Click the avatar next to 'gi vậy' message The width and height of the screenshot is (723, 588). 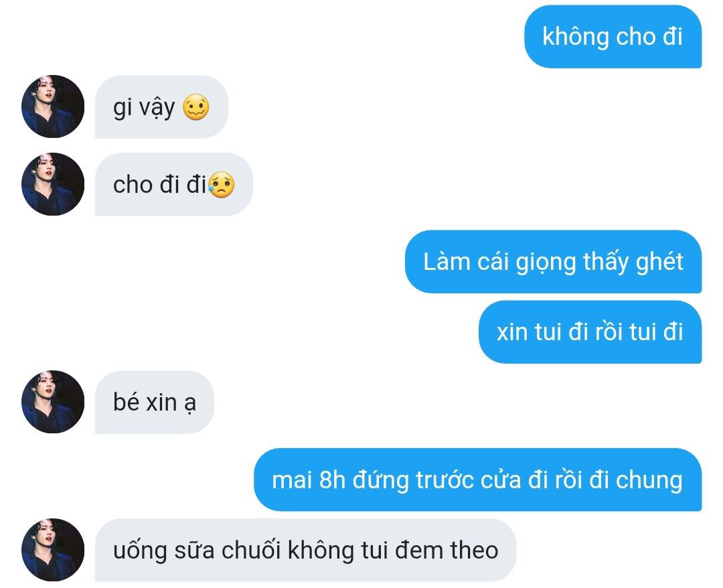[53, 106]
